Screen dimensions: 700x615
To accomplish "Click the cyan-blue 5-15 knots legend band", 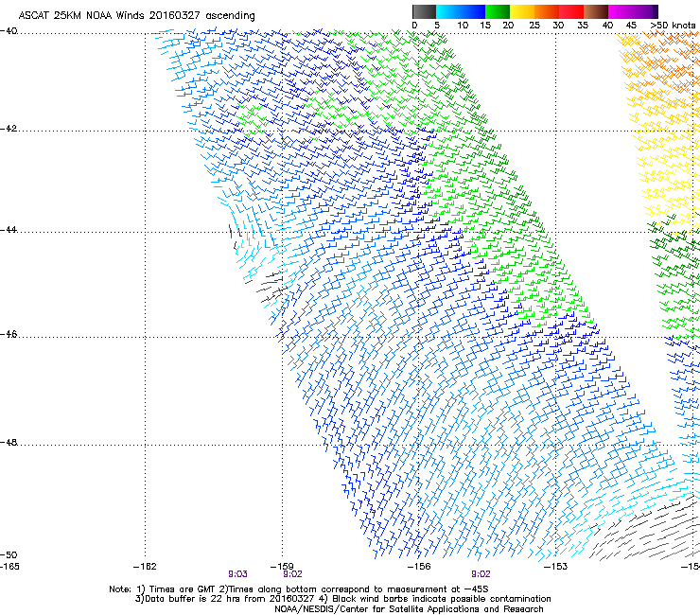I will 461,11.
